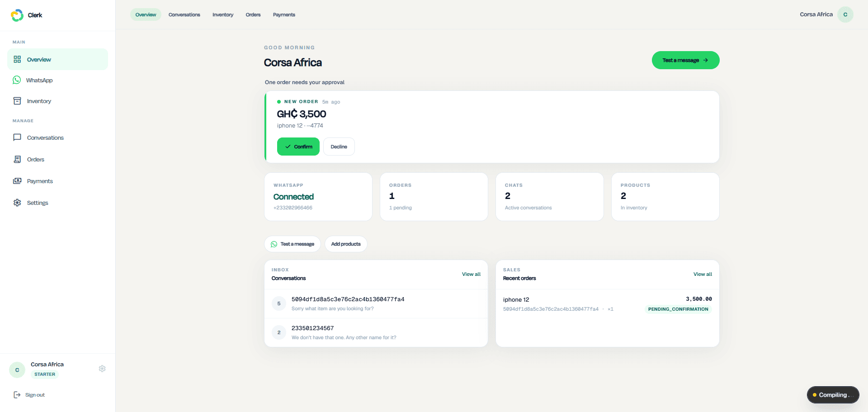Click the Orders receipt icon in sidebar
Image resolution: width=868 pixels, height=412 pixels.
point(17,159)
